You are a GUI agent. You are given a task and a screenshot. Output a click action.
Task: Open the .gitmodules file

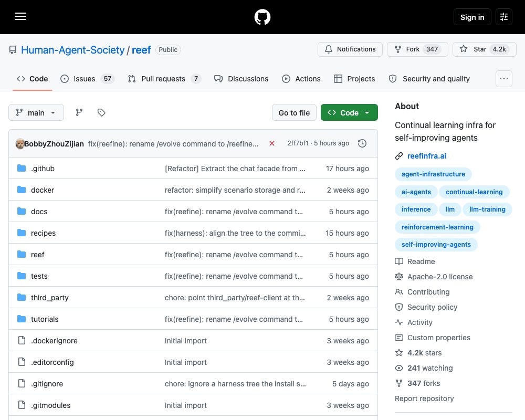[x=50, y=405]
